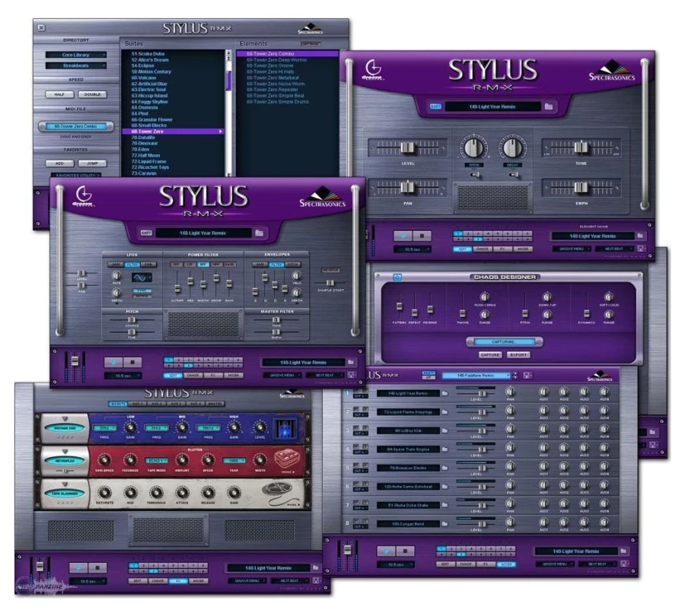Click DOUBLE speed button in browser
The width and height of the screenshot is (685, 616).
tap(92, 94)
